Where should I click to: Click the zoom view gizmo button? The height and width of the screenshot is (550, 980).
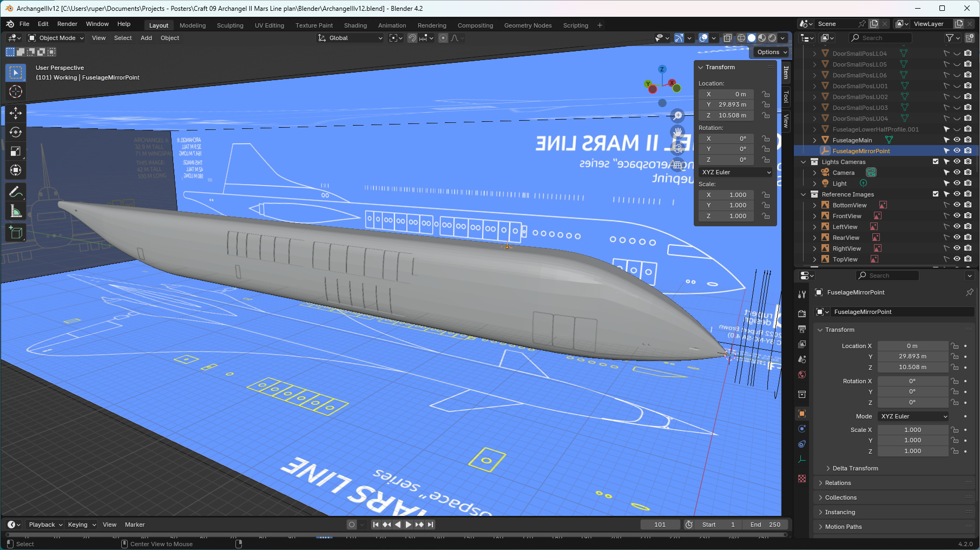pos(678,115)
